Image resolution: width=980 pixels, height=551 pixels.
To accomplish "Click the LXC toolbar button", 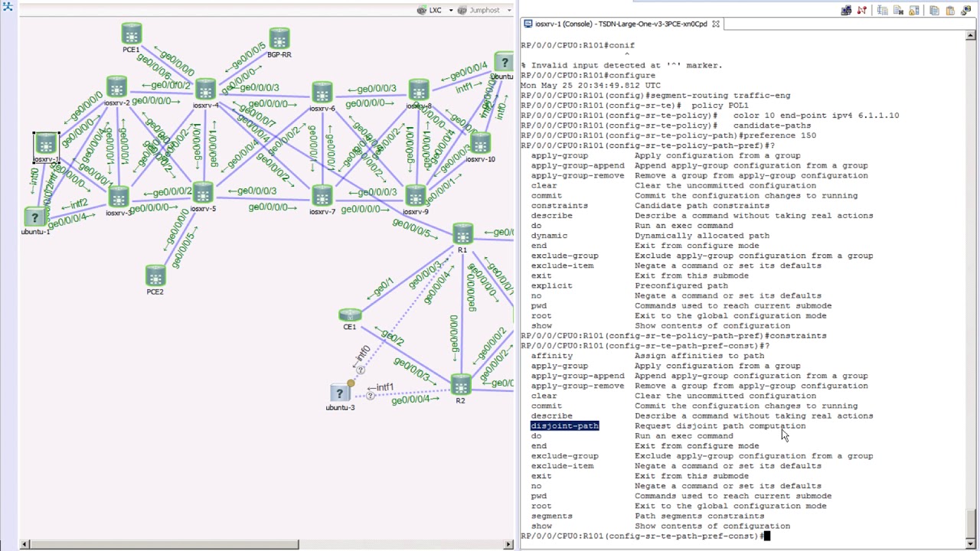I will (430, 11).
